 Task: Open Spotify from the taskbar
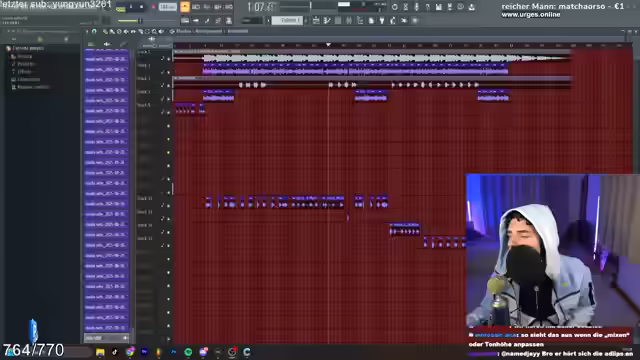click(188, 352)
